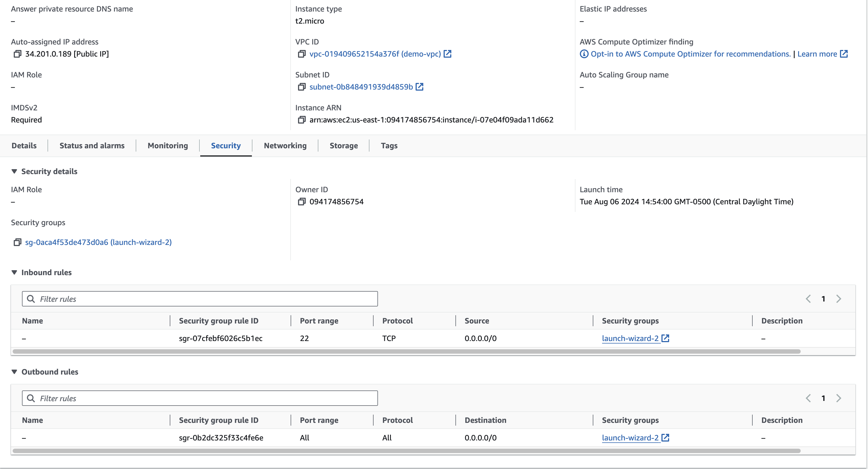868x469 pixels.
Task: Switch to the Storage tab
Action: pyautogui.click(x=344, y=146)
